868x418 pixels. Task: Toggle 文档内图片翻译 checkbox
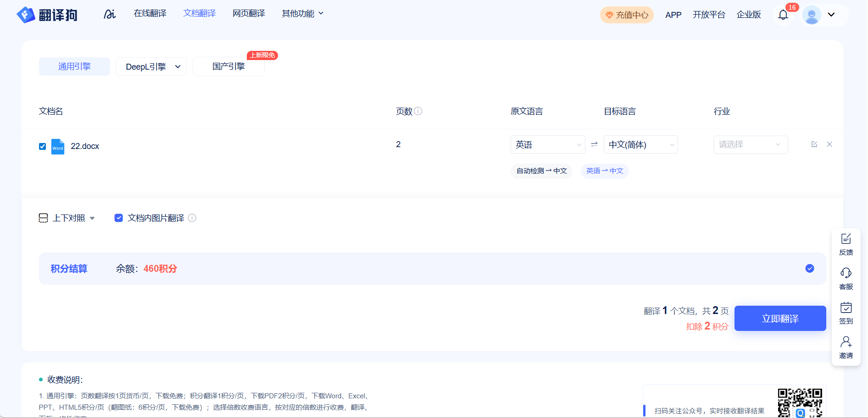(x=119, y=218)
